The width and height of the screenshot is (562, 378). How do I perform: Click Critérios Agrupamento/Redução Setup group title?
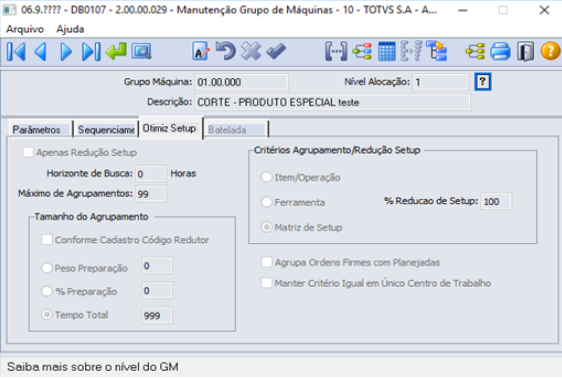[337, 150]
